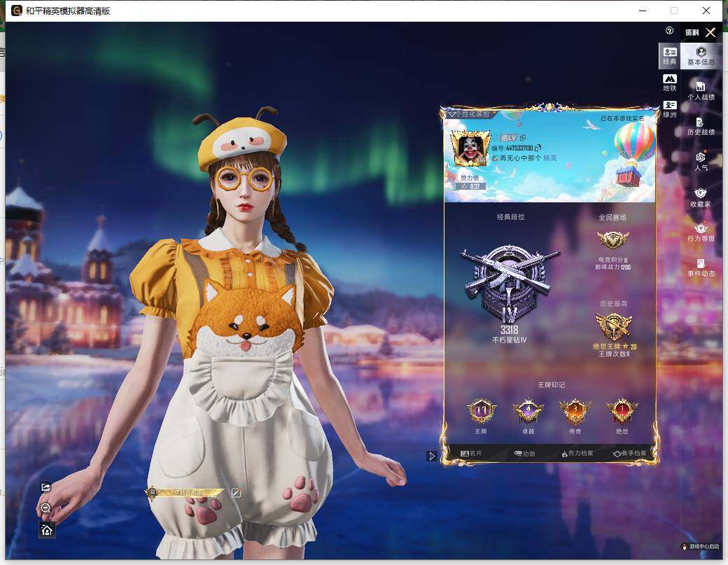Viewport: 728px width, 565px height.
Task: Collapse the profile card with arrow button
Action: coord(432,456)
